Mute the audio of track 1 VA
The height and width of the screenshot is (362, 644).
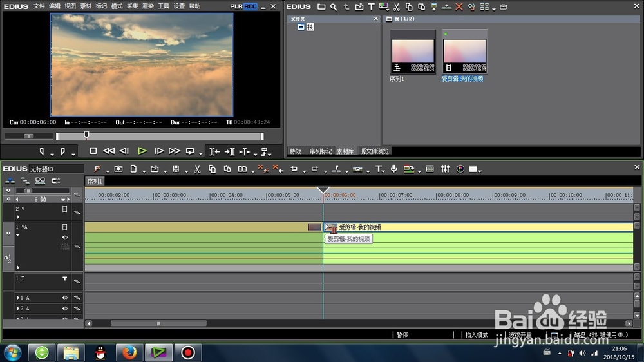pos(64,237)
